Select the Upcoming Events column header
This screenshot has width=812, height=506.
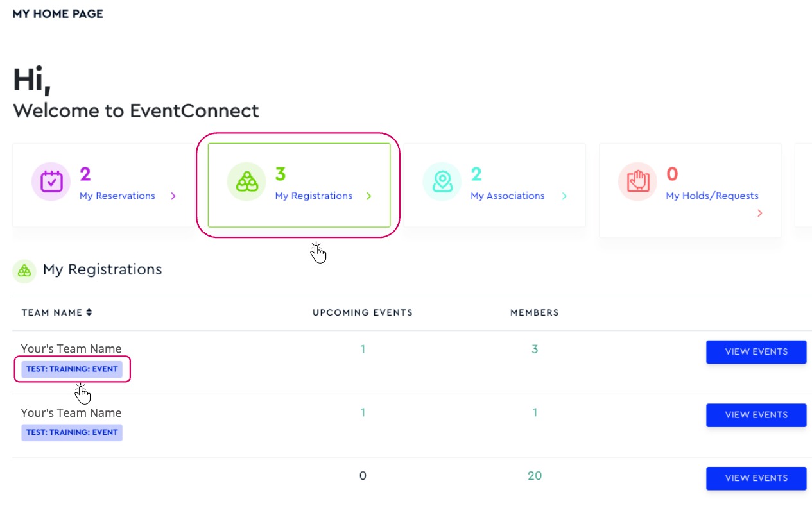pos(363,312)
